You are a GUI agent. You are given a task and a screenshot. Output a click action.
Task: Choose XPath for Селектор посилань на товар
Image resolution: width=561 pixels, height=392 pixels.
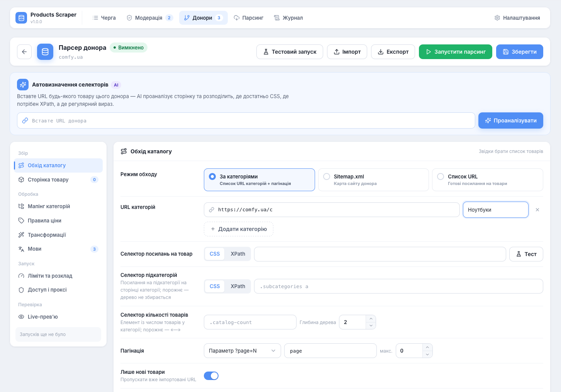pyautogui.click(x=238, y=254)
